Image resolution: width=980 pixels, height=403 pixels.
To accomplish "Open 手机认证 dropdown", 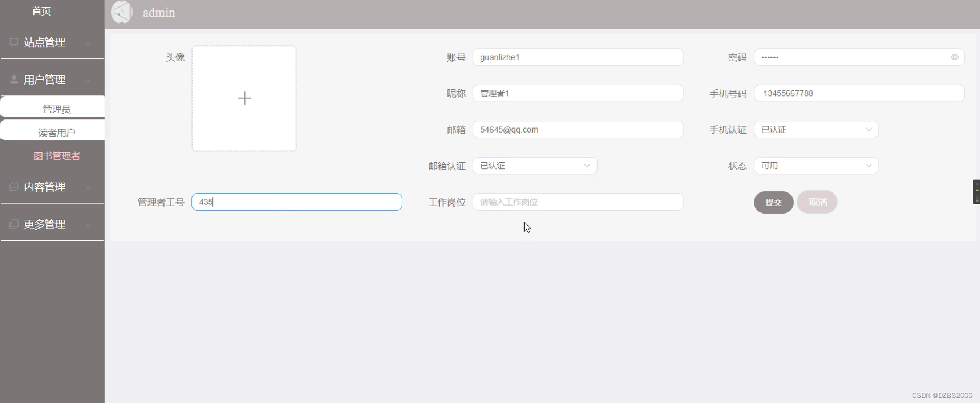I will coord(816,130).
